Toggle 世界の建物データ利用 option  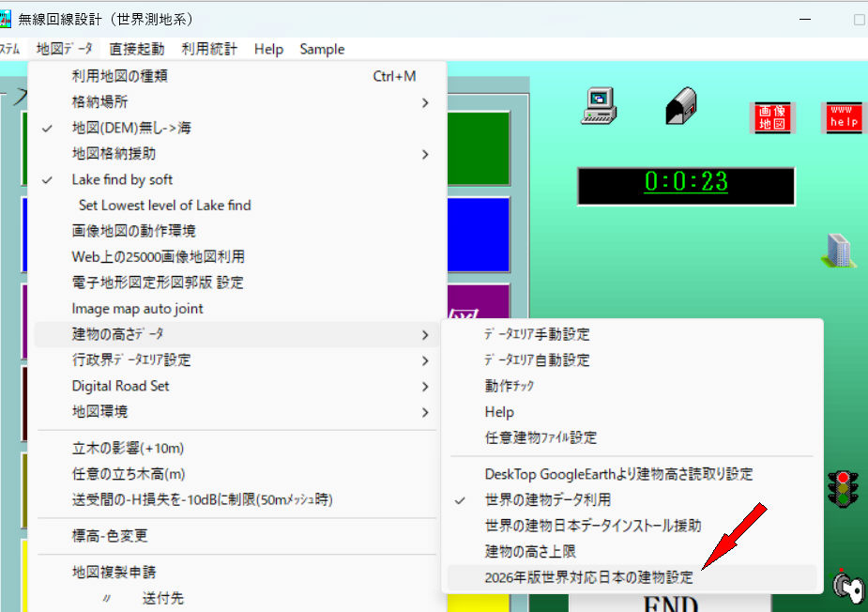pos(547,500)
